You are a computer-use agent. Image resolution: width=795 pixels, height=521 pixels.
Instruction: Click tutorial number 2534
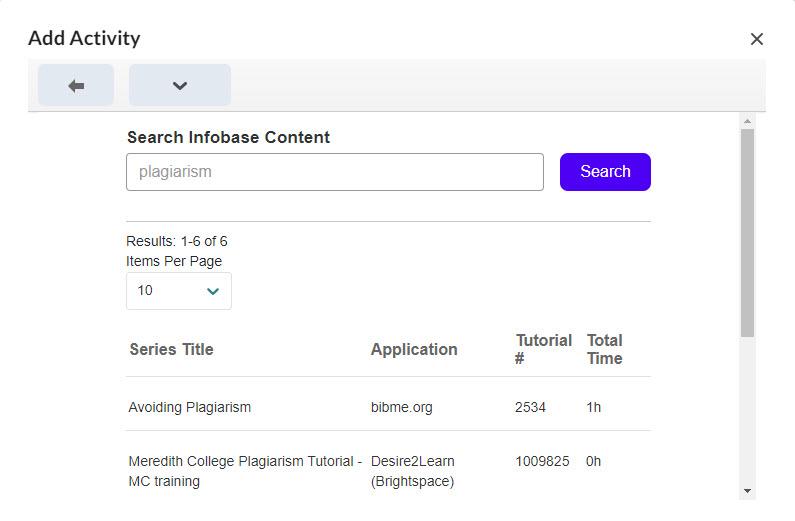tap(531, 407)
